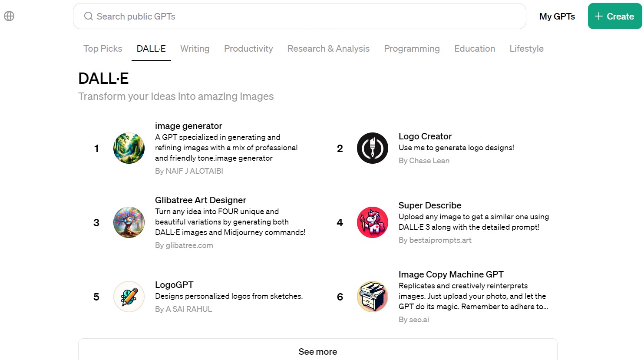Viewport: 644px width, 360px height.
Task: Open the Logo Creator title
Action: tap(425, 136)
